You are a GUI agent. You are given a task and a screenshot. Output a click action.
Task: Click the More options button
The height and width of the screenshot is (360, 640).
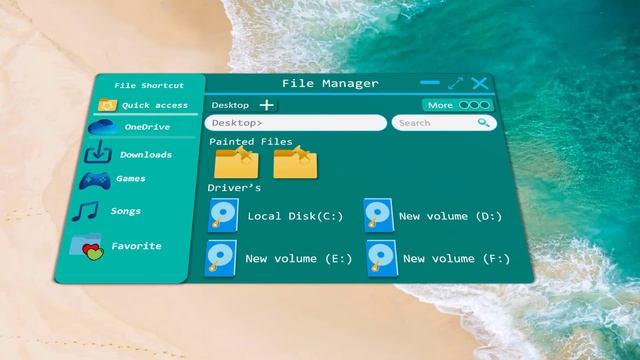(x=458, y=105)
